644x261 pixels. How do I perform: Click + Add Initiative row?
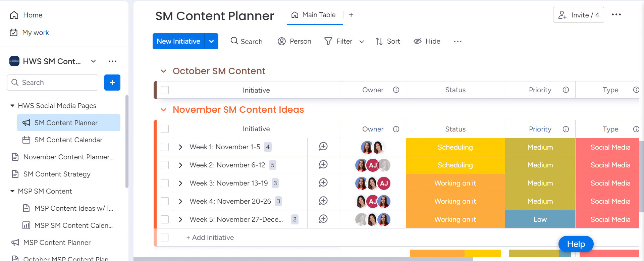[210, 238]
